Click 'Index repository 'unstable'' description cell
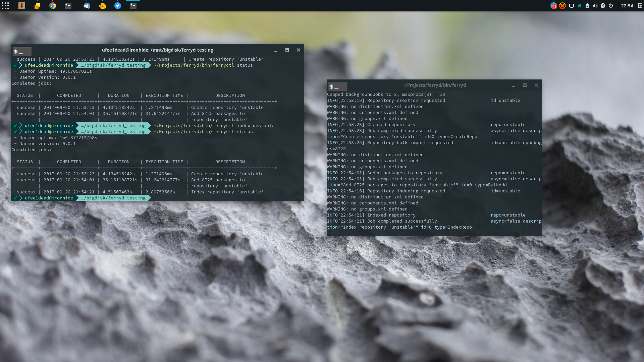Viewport: 644px width, 362px height. click(227, 192)
